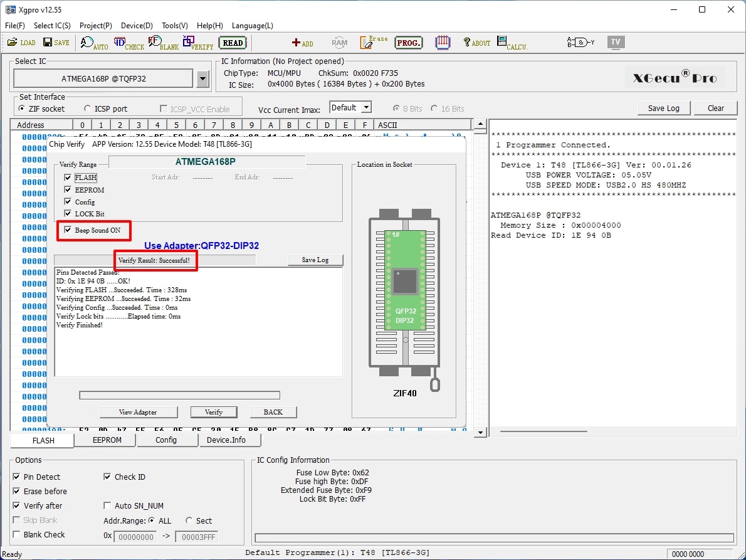Expand the Select IC dropdown arrow
The width and height of the screenshot is (746, 560).
(202, 79)
